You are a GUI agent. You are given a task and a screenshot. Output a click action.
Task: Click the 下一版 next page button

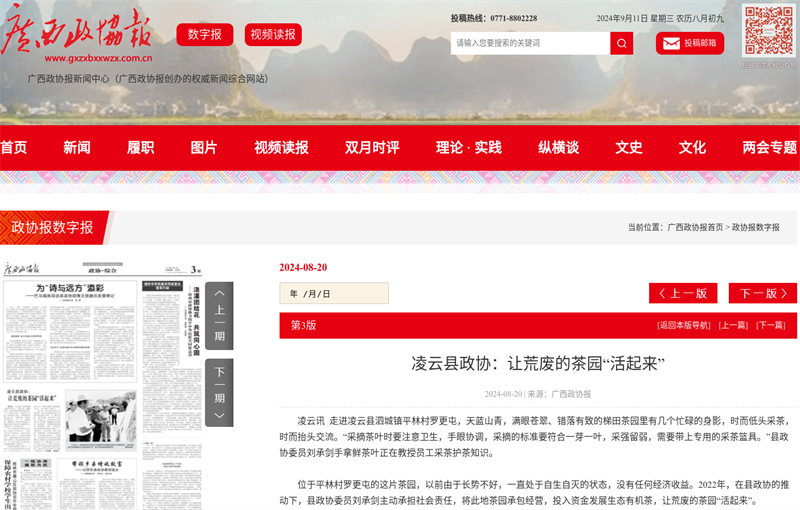click(x=763, y=293)
